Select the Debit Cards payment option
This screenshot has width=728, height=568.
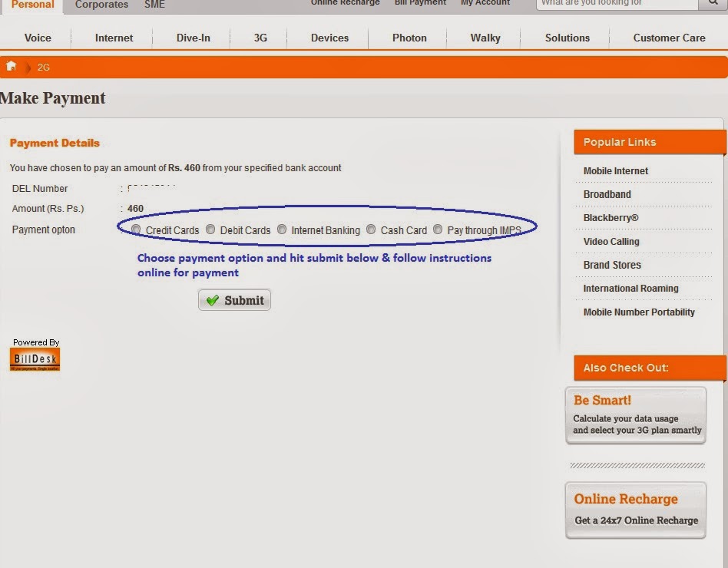coord(210,229)
